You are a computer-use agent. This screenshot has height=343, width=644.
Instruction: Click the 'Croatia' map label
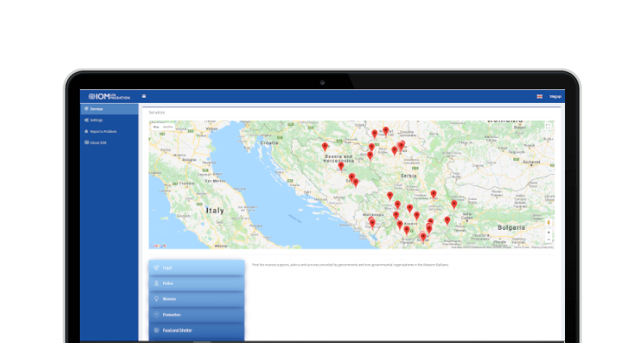270,143
